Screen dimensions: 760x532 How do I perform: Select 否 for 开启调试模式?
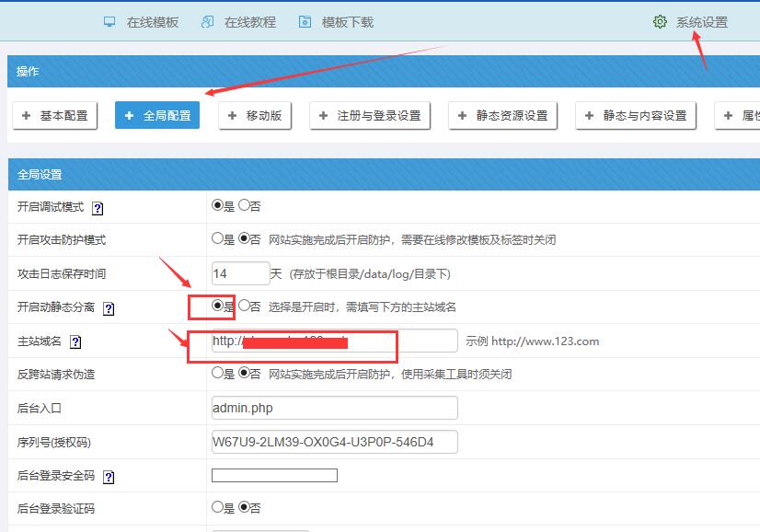click(x=245, y=206)
